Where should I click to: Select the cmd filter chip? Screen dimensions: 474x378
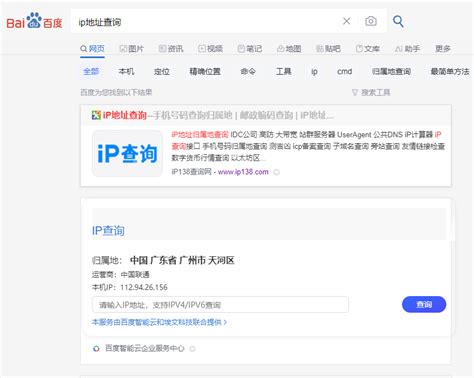pos(344,71)
